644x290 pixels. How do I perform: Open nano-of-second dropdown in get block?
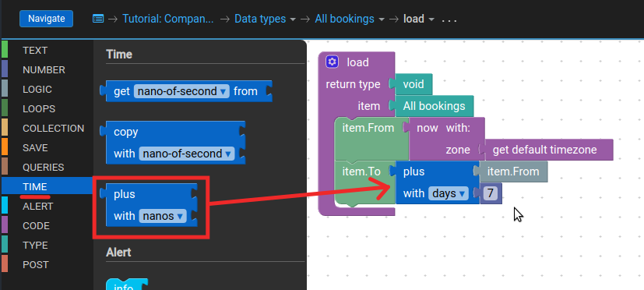(x=181, y=91)
